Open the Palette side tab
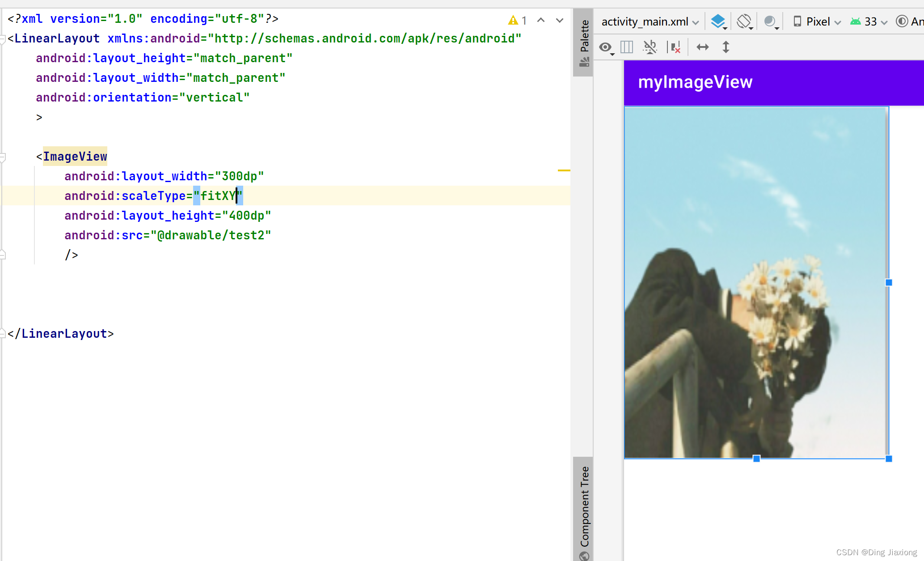This screenshot has width=924, height=561. click(583, 42)
